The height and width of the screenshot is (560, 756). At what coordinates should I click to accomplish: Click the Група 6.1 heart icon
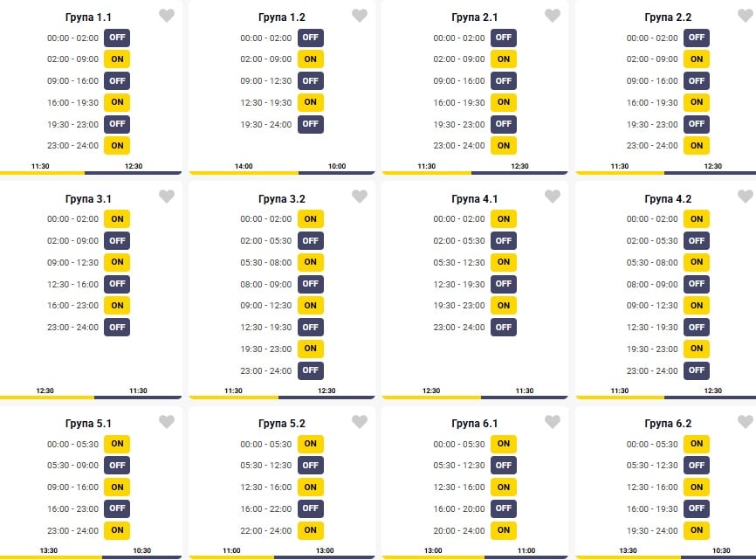[553, 422]
